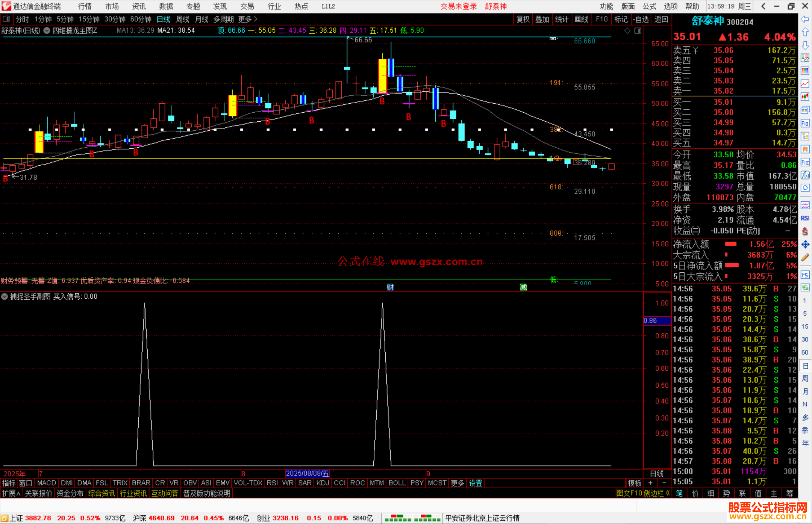
Task: Click the four-way move arrows icon
Action: coord(805,245)
